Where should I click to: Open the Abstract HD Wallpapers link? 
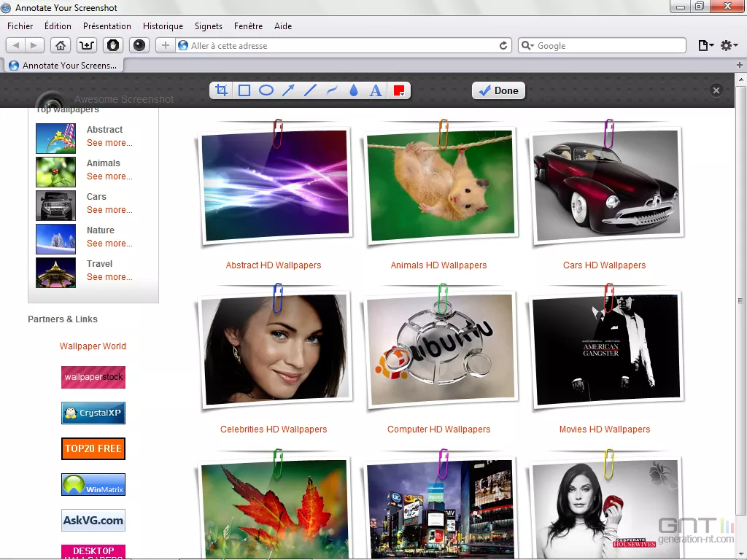tap(274, 265)
